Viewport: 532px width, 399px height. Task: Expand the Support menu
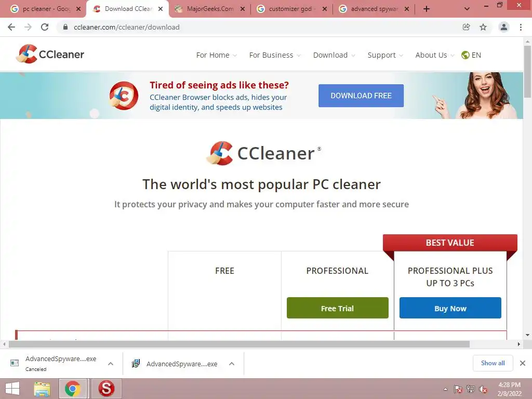385,55
